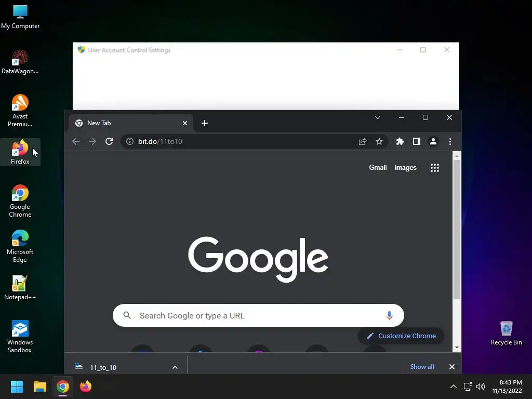This screenshot has width=532, height=399.
Task: Maximize User Account Control Settings window
Action: [423, 50]
